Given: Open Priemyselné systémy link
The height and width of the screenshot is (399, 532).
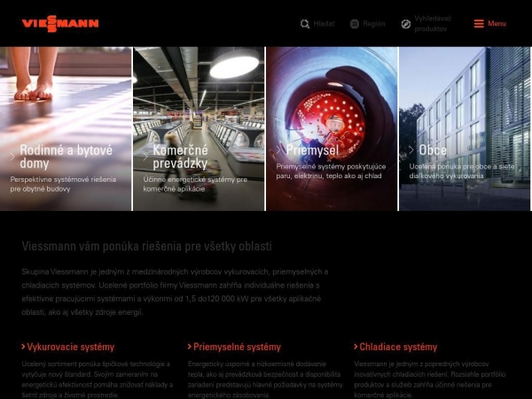Looking at the screenshot, I should pyautogui.click(x=237, y=347).
